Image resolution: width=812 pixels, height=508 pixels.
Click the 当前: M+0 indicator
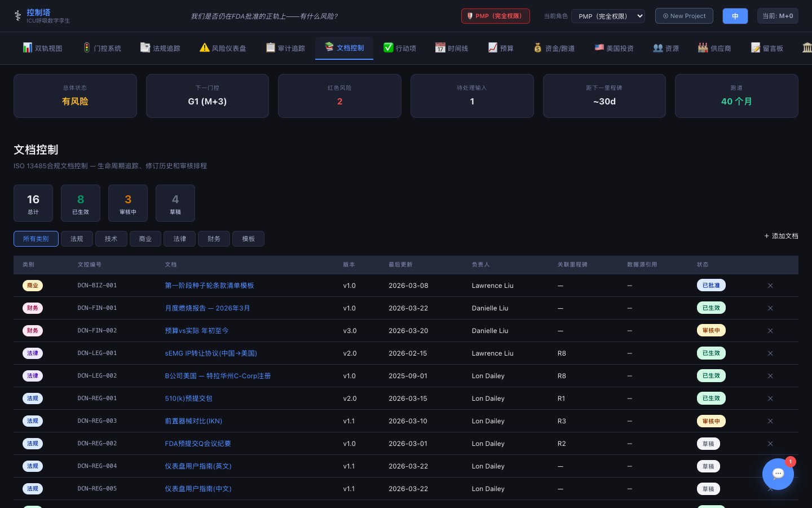(778, 16)
